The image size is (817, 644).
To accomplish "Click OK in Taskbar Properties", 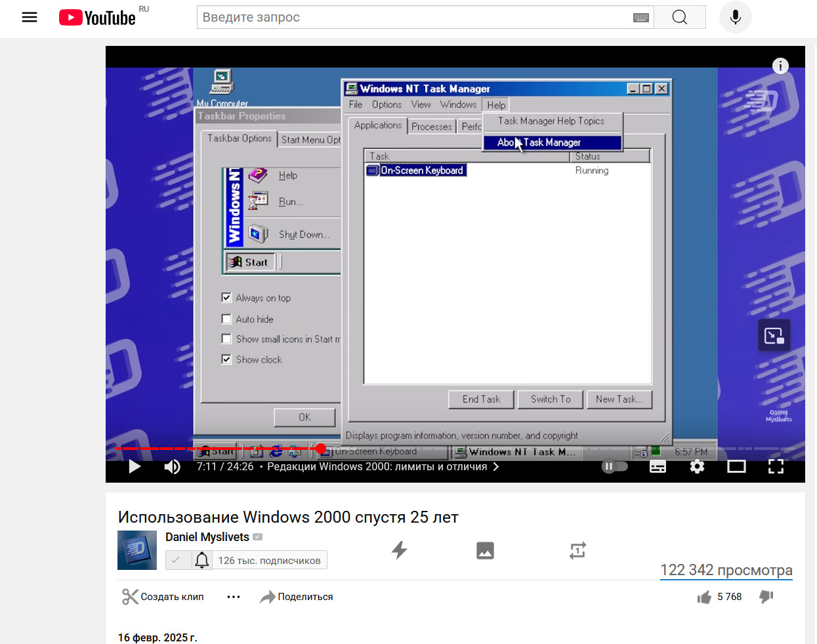I will tap(304, 417).
